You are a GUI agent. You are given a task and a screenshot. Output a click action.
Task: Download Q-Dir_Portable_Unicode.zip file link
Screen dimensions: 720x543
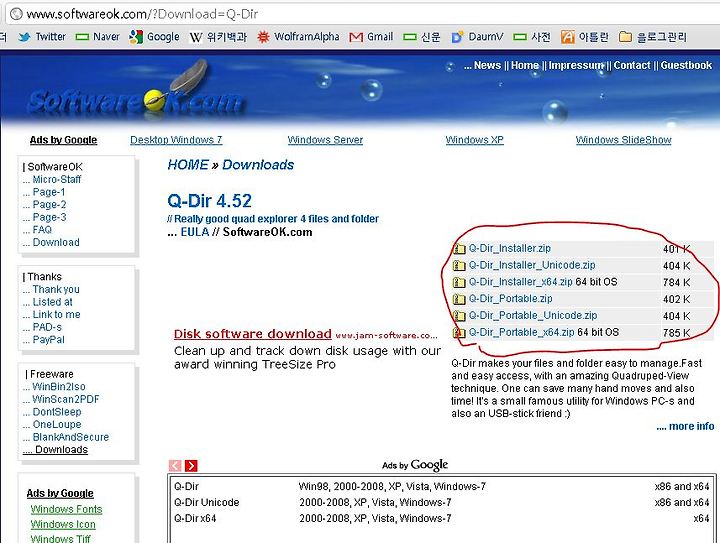click(533, 315)
